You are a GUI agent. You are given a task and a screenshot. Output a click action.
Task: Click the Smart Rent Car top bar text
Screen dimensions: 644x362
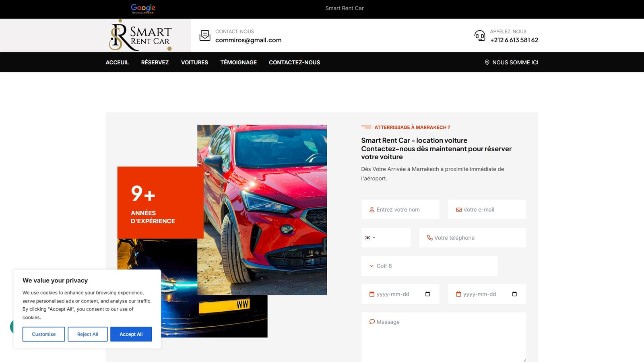point(345,8)
